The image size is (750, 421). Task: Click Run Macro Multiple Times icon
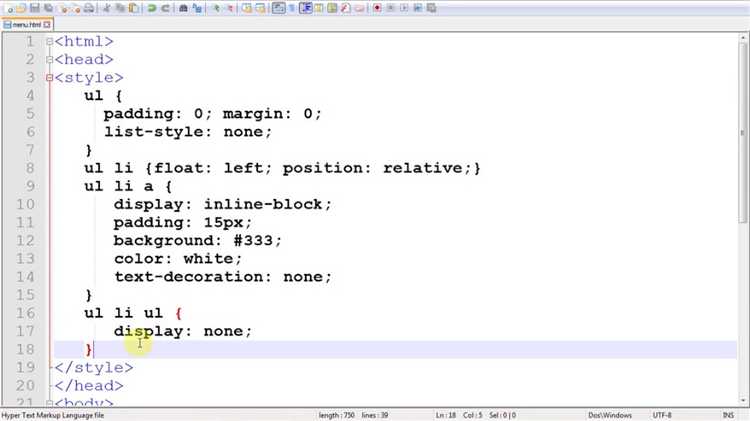coord(418,8)
